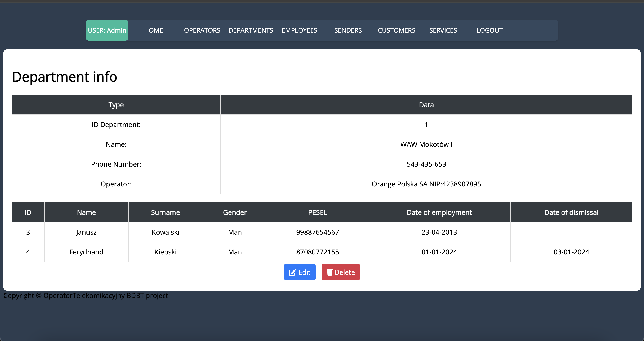Click the USER: Admin badge
Screen dimensions: 644x341
click(x=107, y=30)
